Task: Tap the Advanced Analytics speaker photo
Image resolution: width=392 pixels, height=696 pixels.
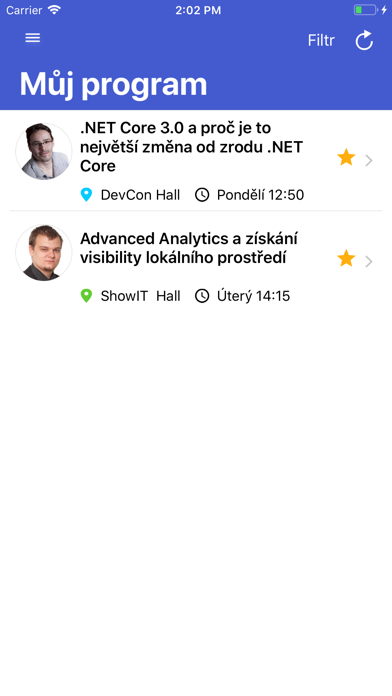Action: click(44, 253)
